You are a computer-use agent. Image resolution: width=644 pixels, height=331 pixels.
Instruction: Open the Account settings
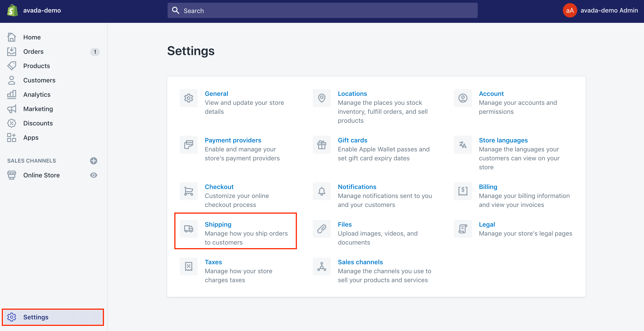(491, 93)
